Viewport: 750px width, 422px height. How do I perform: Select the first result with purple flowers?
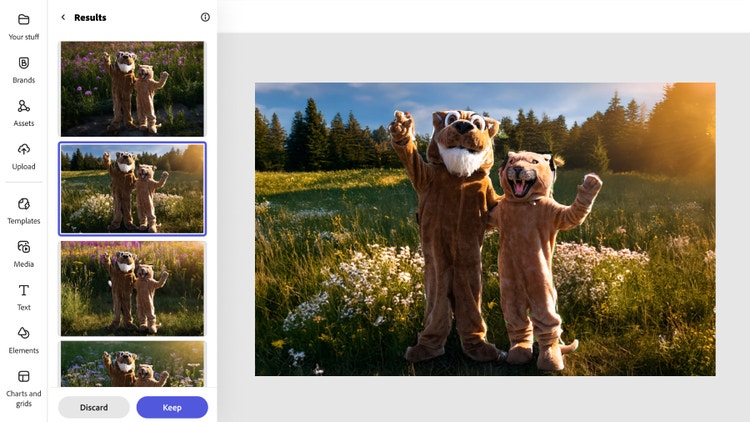point(132,89)
